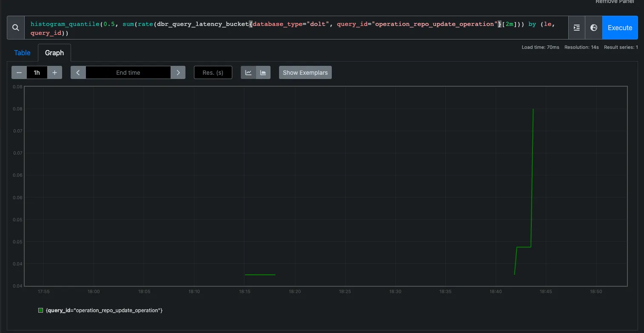
Task: Enable Show Exemplars on the graph
Action: (305, 72)
